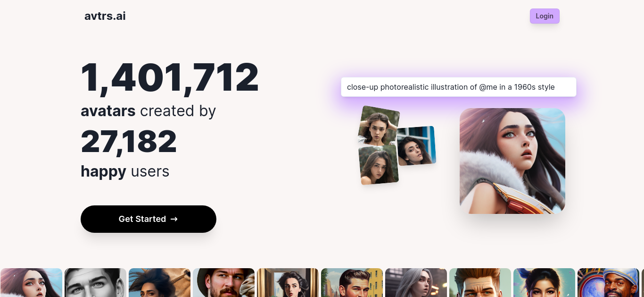Viewport: 644px width, 297px height.
Task: Open the first gallery avatar of woman with blue eyes
Action: tap(31, 282)
